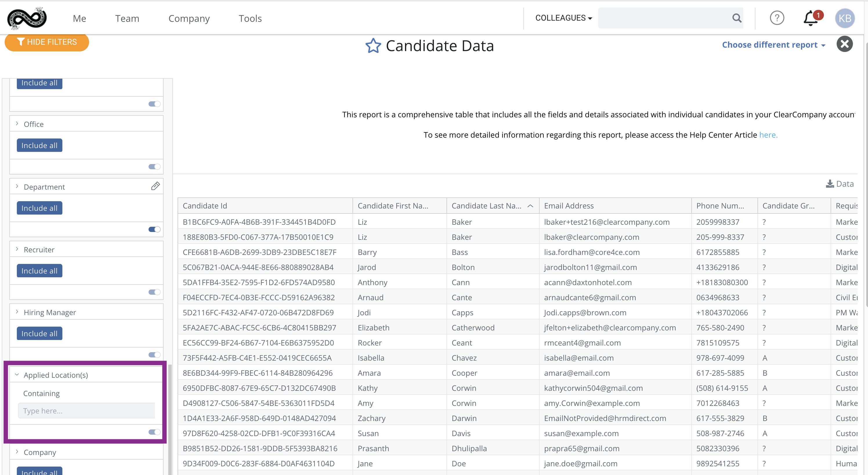The width and height of the screenshot is (868, 475).
Task: Expand the Department filter chevron
Action: (17, 186)
